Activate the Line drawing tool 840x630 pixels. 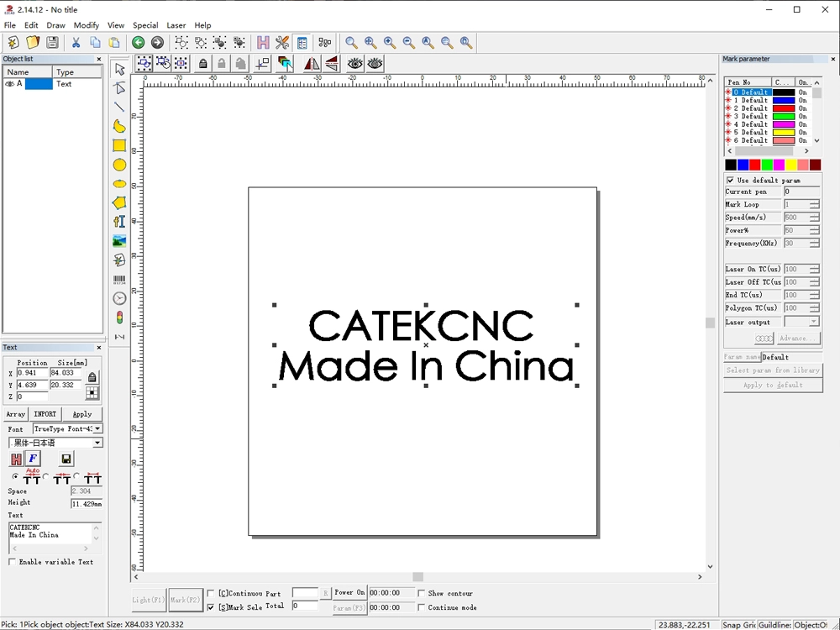(x=118, y=107)
